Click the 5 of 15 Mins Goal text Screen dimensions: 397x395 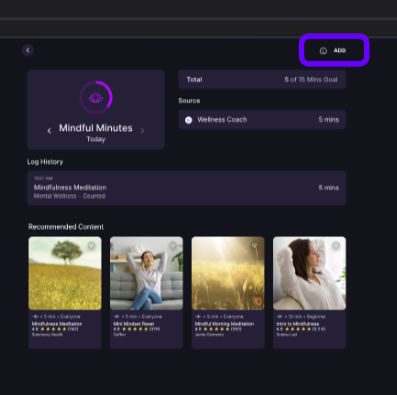(311, 80)
